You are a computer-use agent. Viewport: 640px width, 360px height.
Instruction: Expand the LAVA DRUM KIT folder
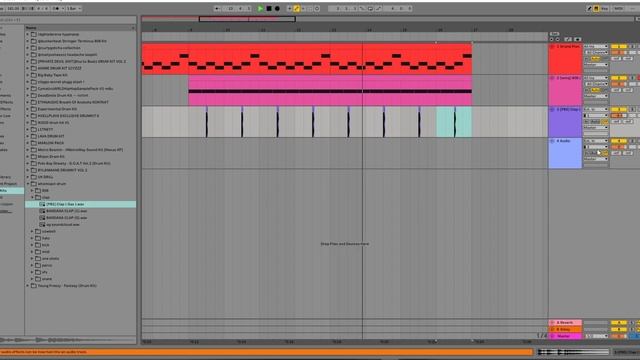pos(28,136)
